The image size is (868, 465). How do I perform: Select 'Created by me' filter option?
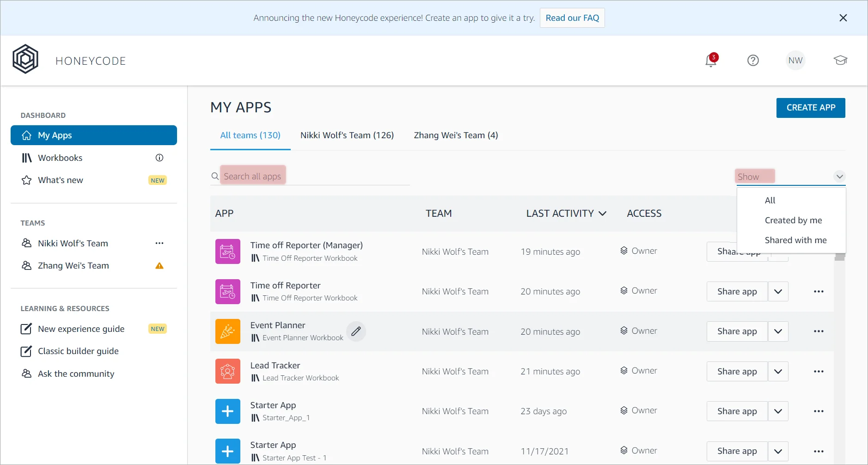click(793, 220)
